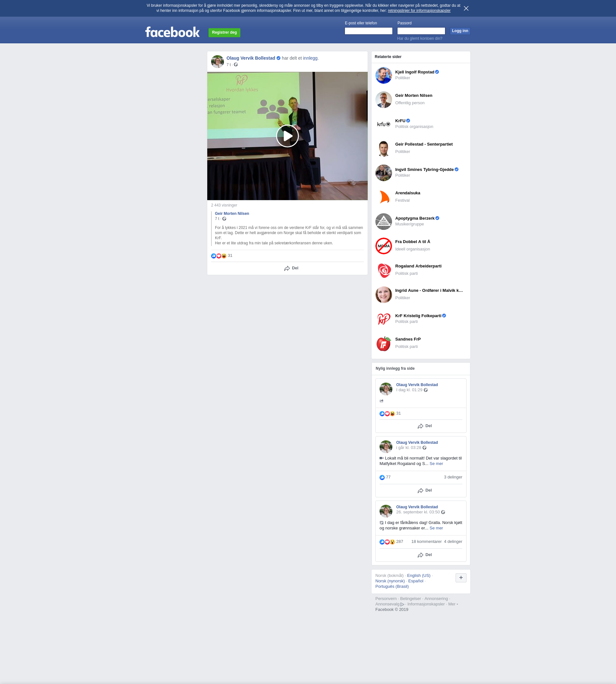This screenshot has width=616, height=684.
Task: Open retningslinjer for informasjonskapsler link
Action: coord(419,11)
